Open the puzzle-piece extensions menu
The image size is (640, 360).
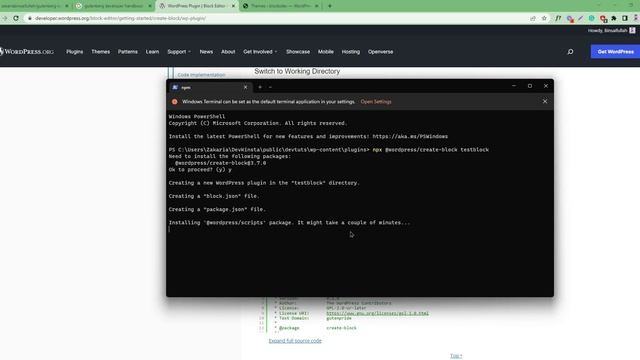(614, 18)
